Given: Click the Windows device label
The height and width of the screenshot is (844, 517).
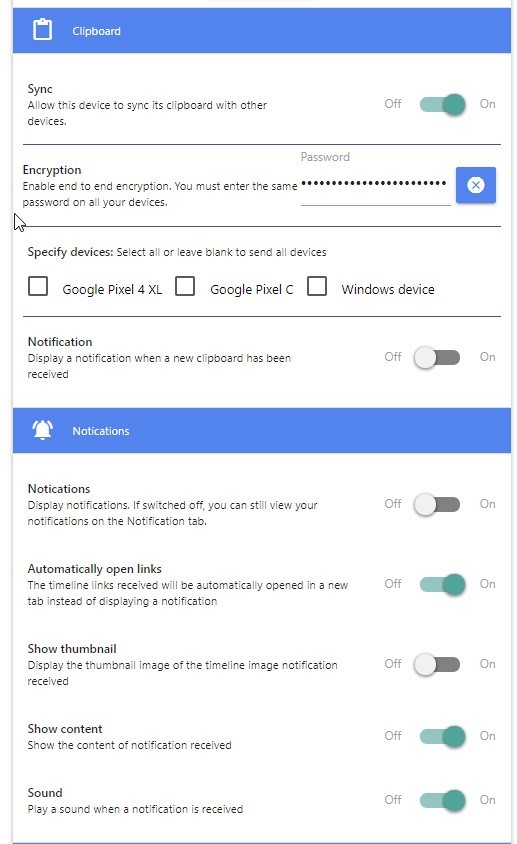Looking at the screenshot, I should [388, 290].
